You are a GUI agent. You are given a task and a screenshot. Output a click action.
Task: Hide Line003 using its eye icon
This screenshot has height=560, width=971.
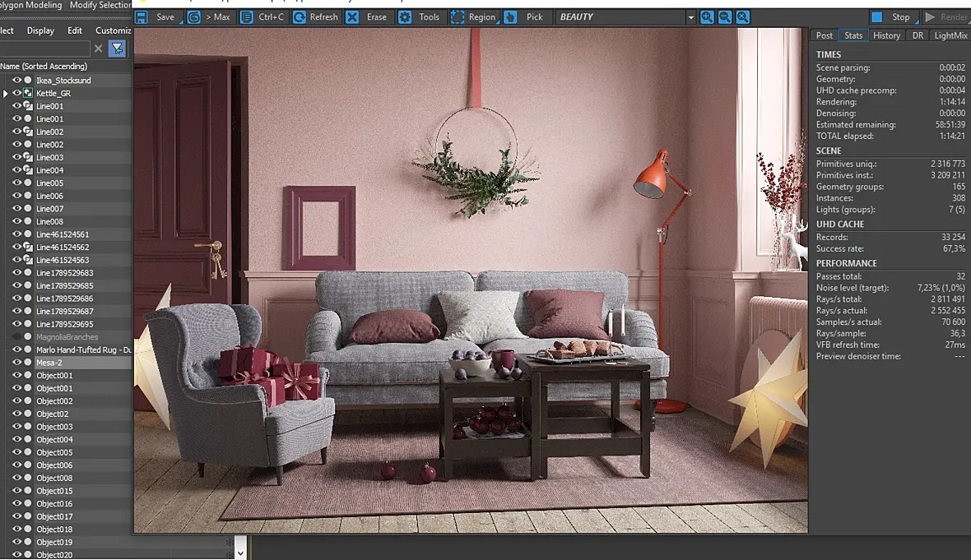[x=16, y=157]
